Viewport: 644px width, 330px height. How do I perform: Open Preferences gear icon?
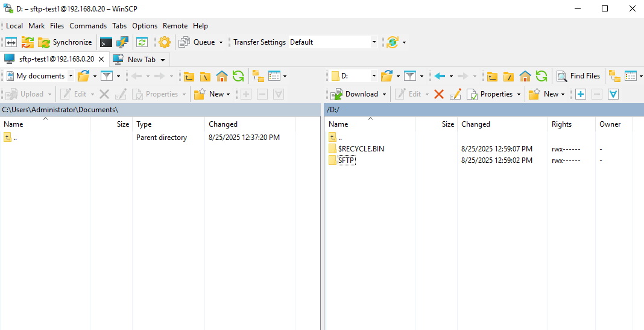click(164, 42)
